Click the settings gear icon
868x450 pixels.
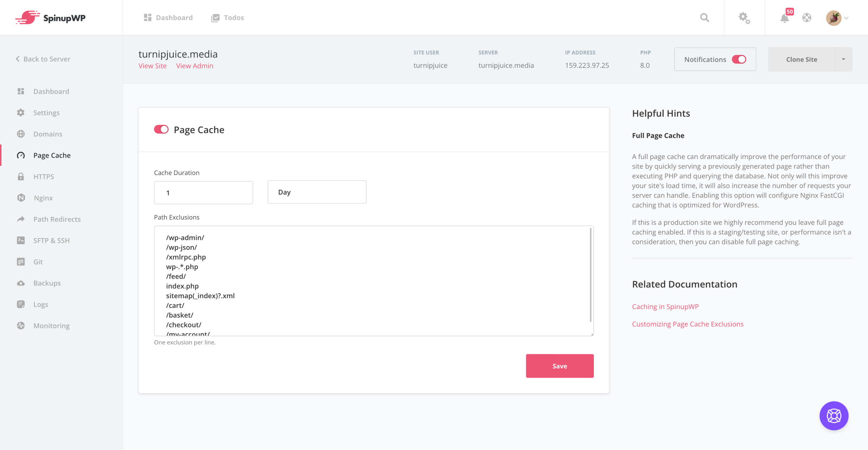744,18
